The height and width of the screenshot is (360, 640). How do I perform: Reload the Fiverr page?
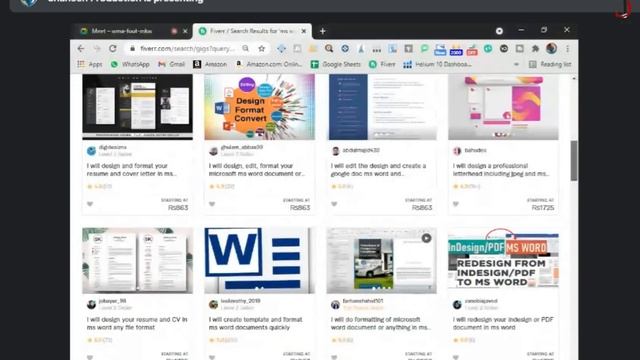click(x=113, y=49)
